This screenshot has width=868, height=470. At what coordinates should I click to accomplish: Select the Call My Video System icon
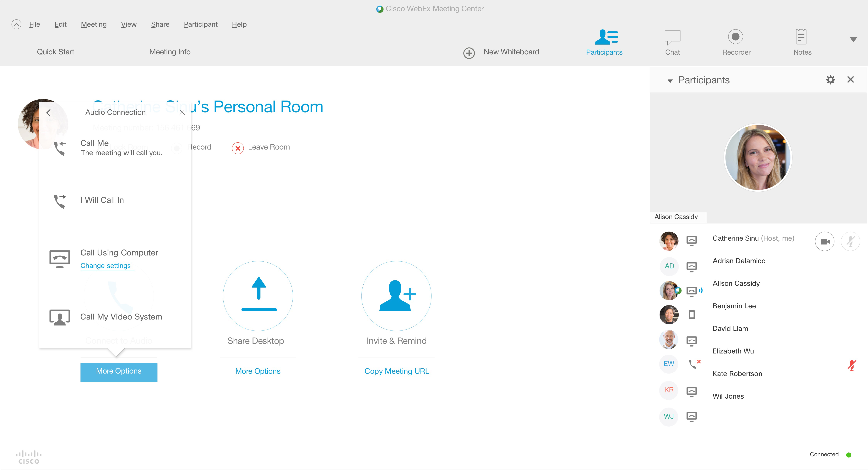[60, 317]
